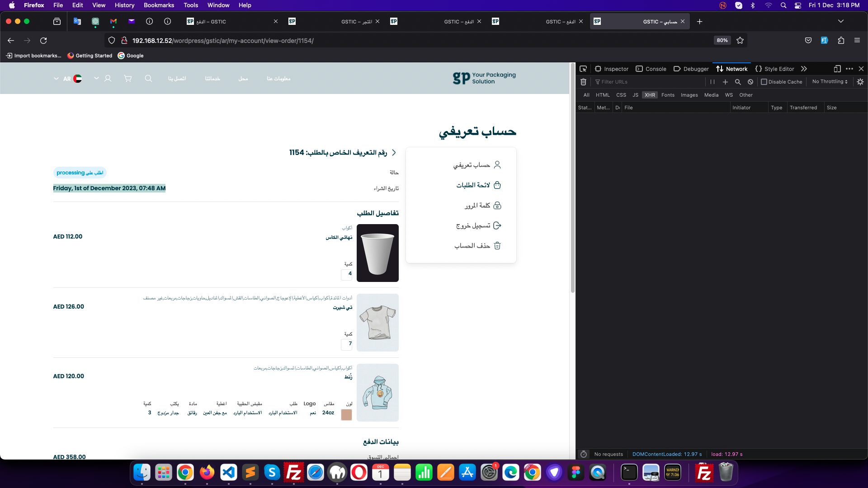Click the add network request plus icon
This screenshot has height=488, width=868.
coord(725,82)
